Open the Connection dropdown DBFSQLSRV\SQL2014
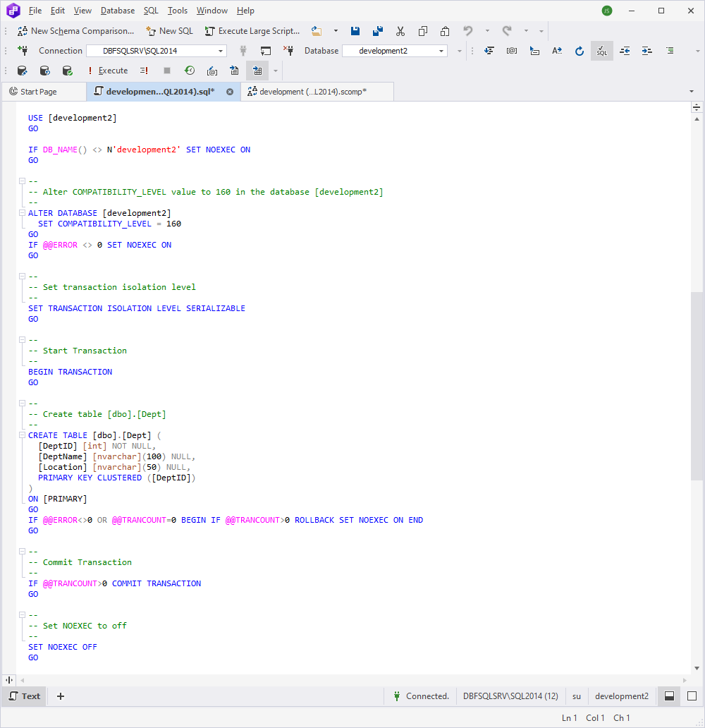This screenshot has height=728, width=705. (157, 51)
